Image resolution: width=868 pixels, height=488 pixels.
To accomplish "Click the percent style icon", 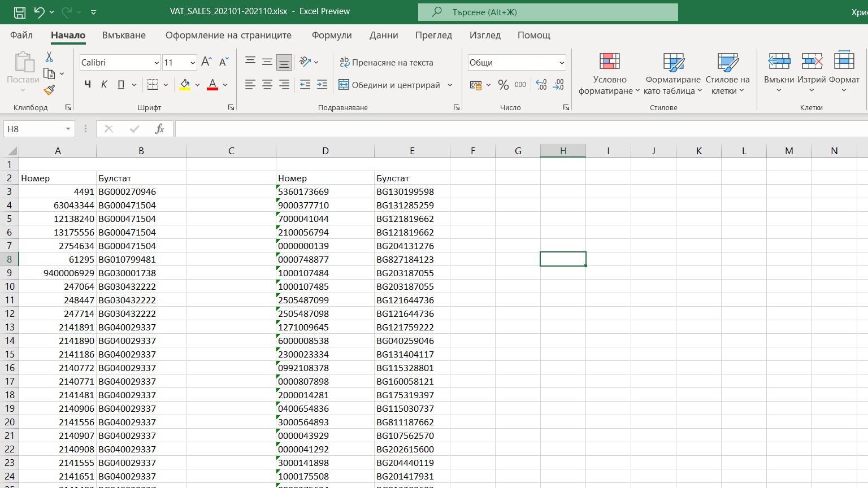I will (503, 85).
